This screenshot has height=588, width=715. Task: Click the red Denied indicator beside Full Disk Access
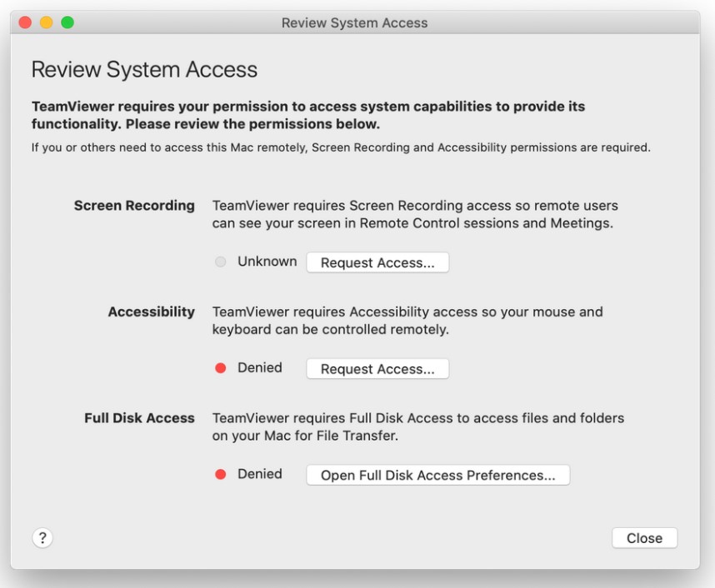221,473
